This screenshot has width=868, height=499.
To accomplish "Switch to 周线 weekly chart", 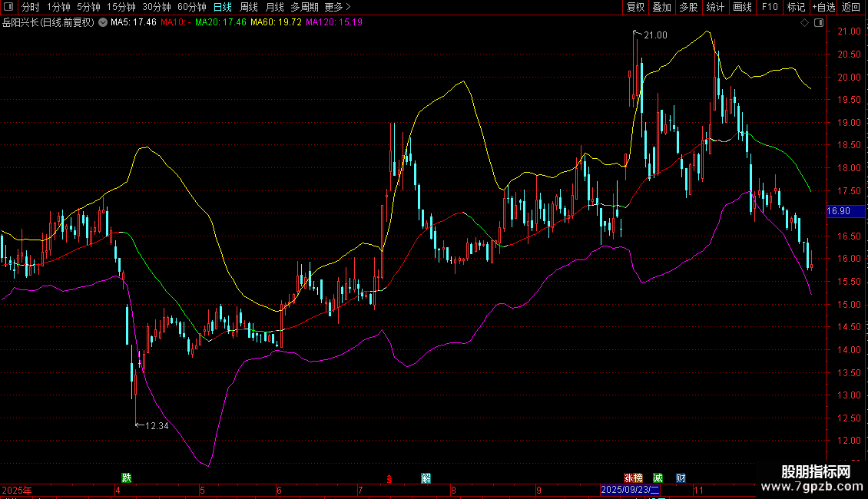I will [249, 7].
